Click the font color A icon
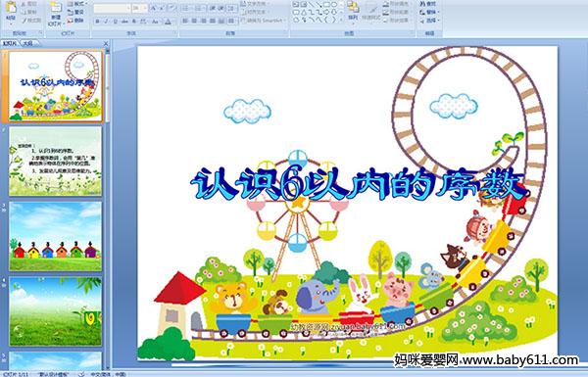The image size is (588, 377). (x=168, y=22)
